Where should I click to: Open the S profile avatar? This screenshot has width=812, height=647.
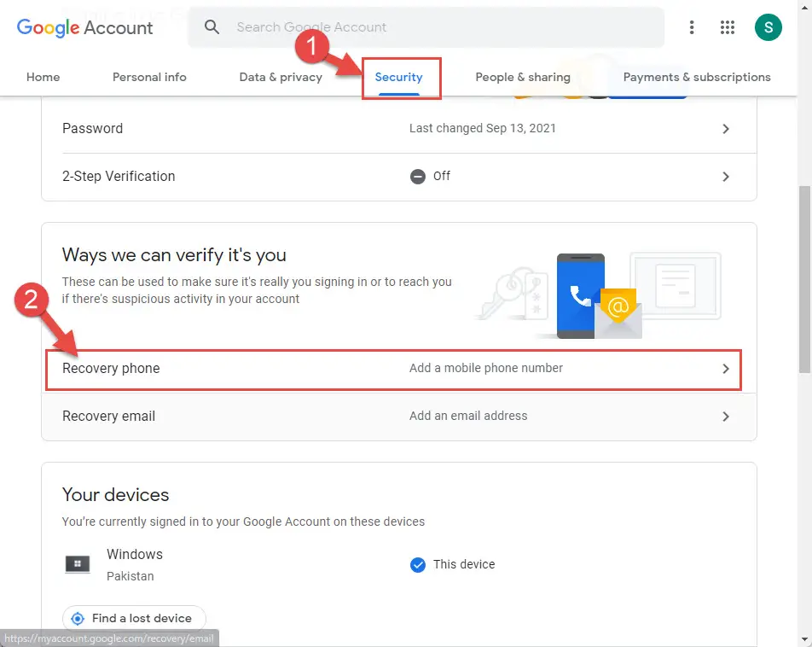pos(768,27)
